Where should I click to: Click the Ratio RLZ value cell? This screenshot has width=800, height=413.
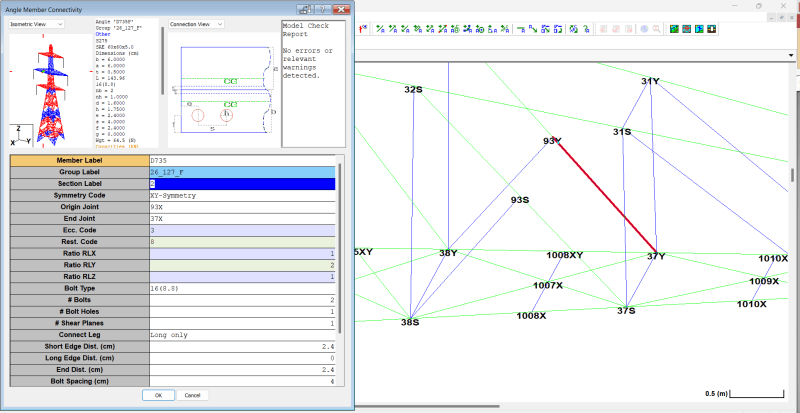click(242, 277)
